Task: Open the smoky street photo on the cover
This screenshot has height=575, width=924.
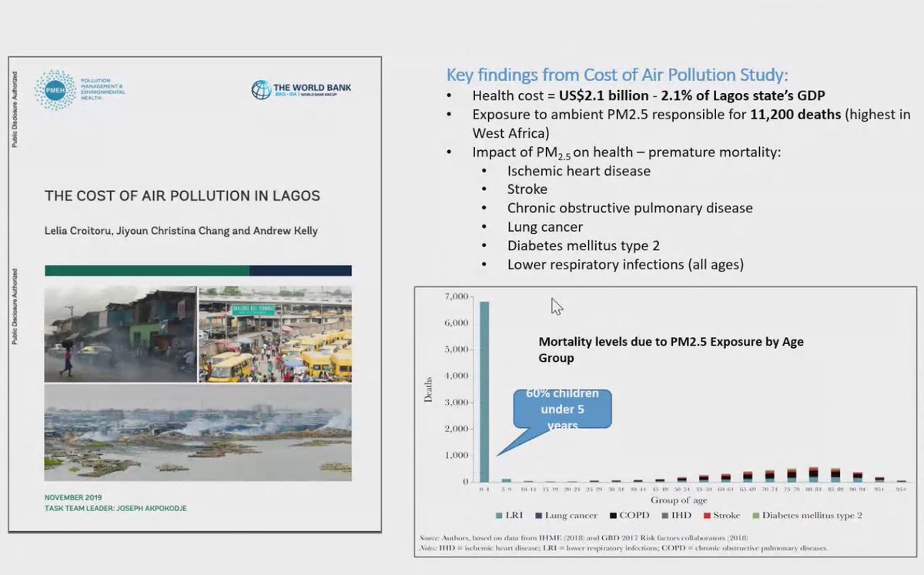Action: 120,333
